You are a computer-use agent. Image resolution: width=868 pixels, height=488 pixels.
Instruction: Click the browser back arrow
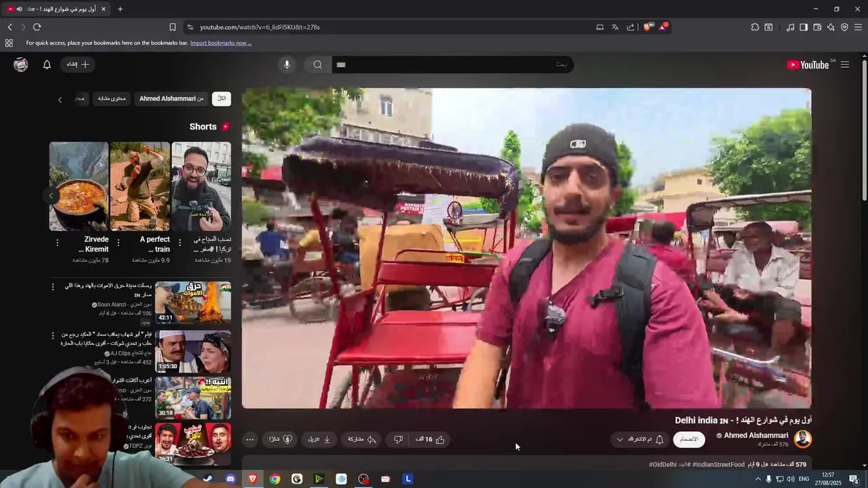pos(9,27)
